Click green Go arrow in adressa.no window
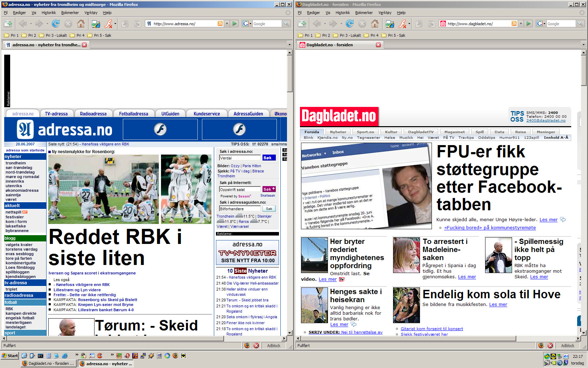Screen dimensions: 588x368 click(235, 23)
